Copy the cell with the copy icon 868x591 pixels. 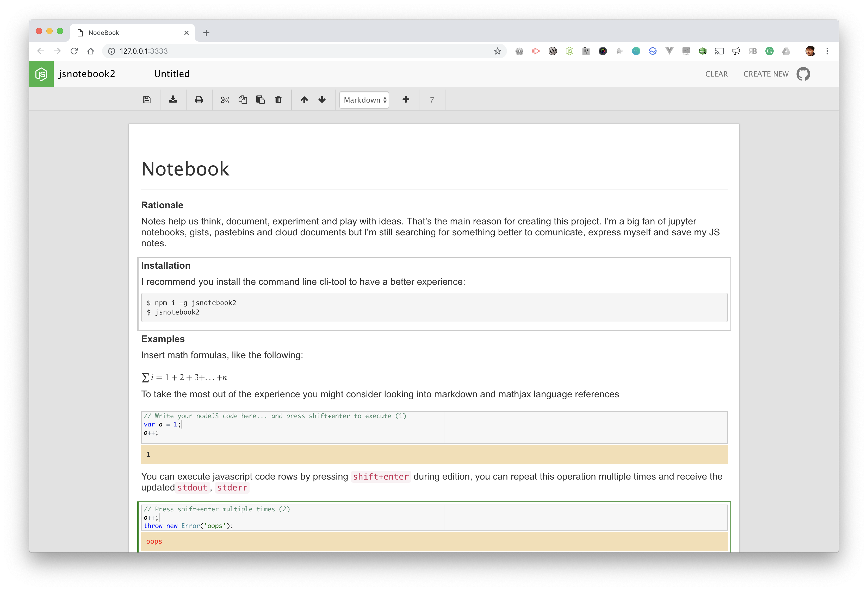[x=243, y=100]
